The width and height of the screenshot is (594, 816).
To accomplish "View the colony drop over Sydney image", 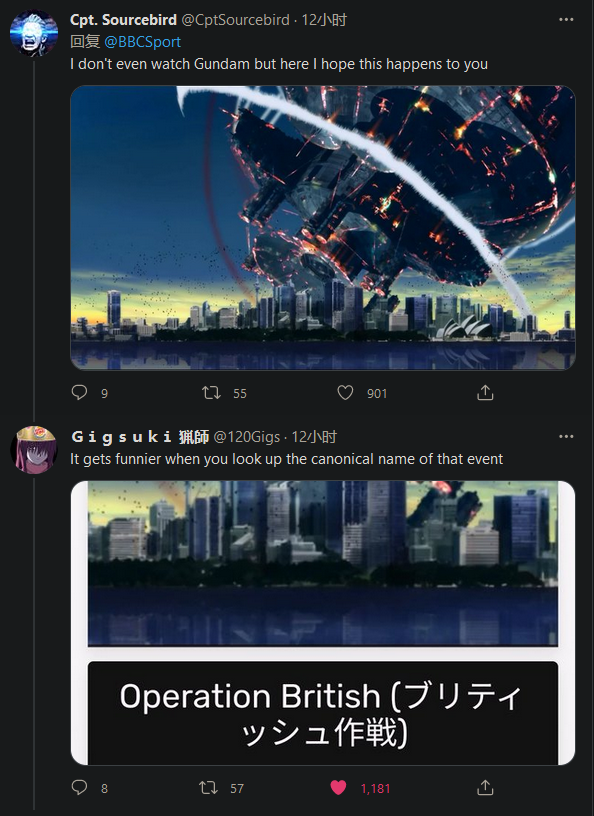I will (x=323, y=227).
